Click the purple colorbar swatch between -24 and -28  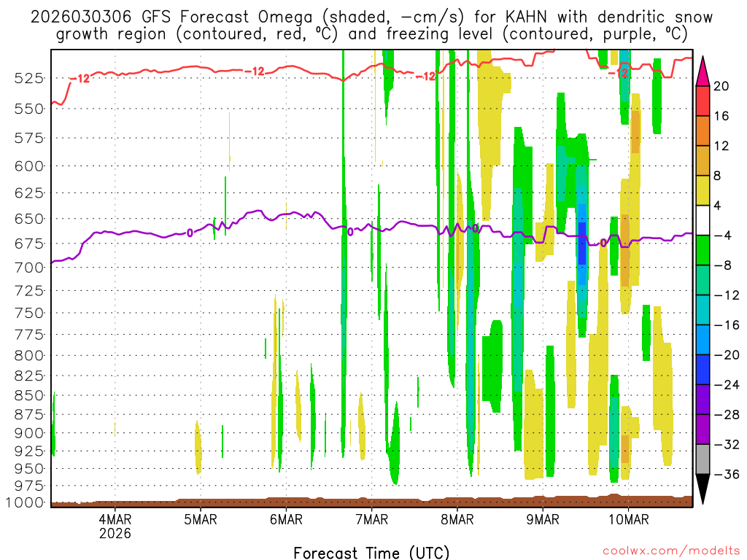click(x=703, y=400)
